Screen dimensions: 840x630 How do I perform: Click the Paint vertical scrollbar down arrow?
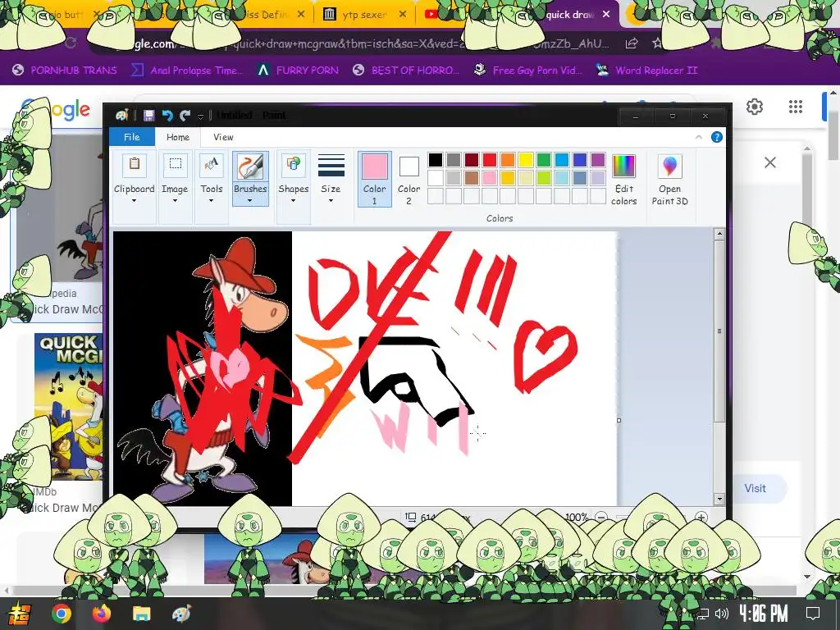[x=719, y=499]
